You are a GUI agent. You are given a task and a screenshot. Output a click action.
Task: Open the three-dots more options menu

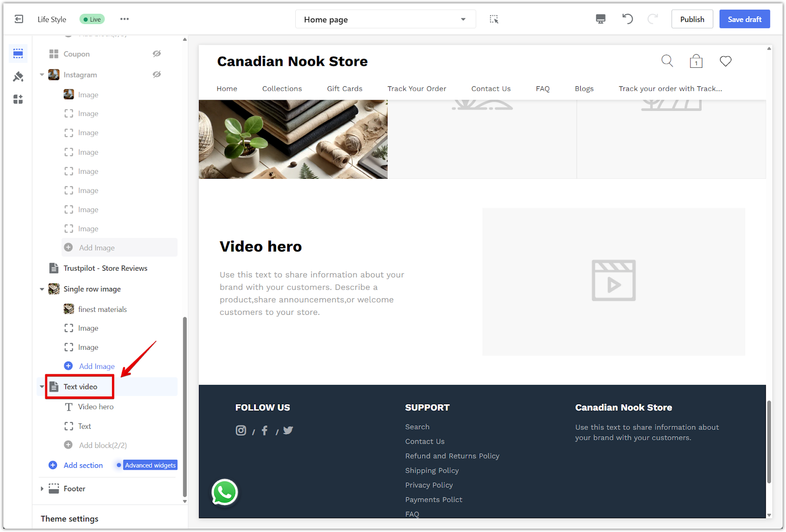124,19
